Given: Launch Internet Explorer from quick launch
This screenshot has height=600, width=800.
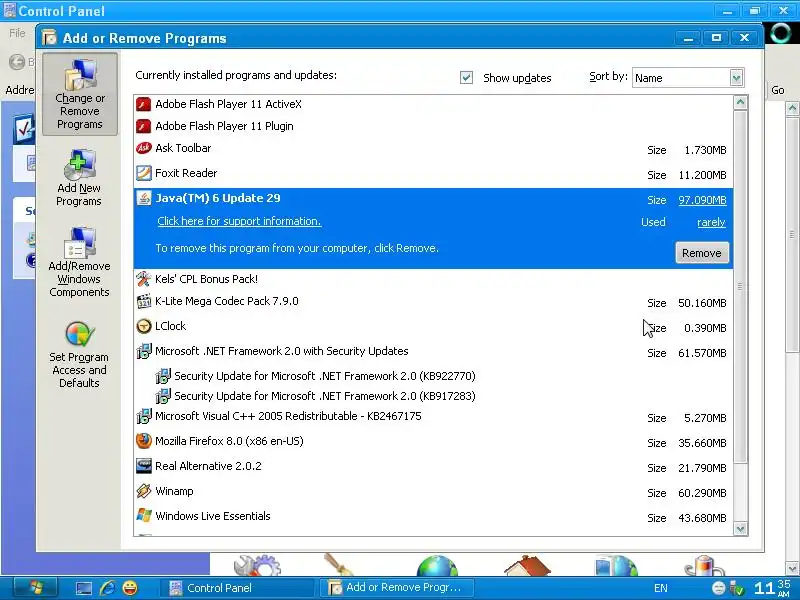Looking at the screenshot, I should point(107,588).
